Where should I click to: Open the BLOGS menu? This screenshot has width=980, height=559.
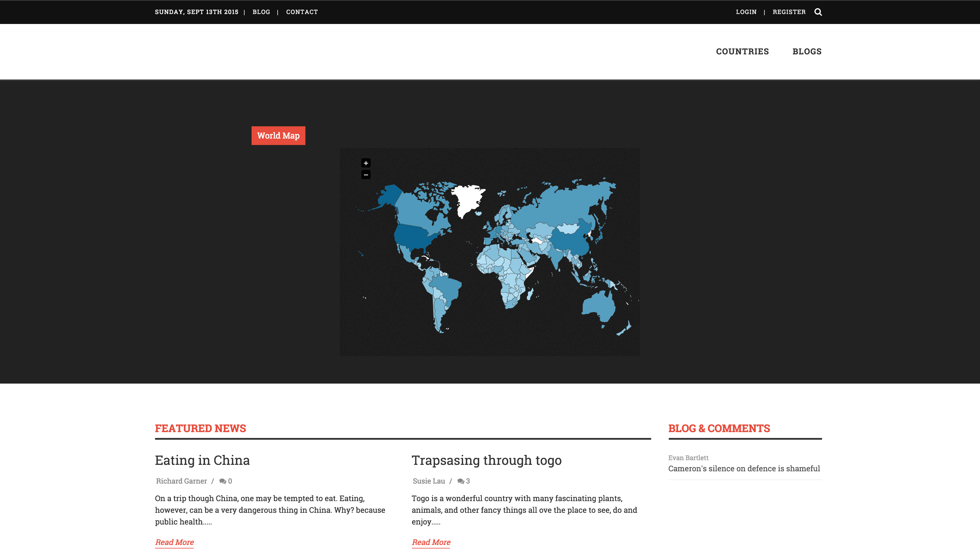(x=807, y=51)
